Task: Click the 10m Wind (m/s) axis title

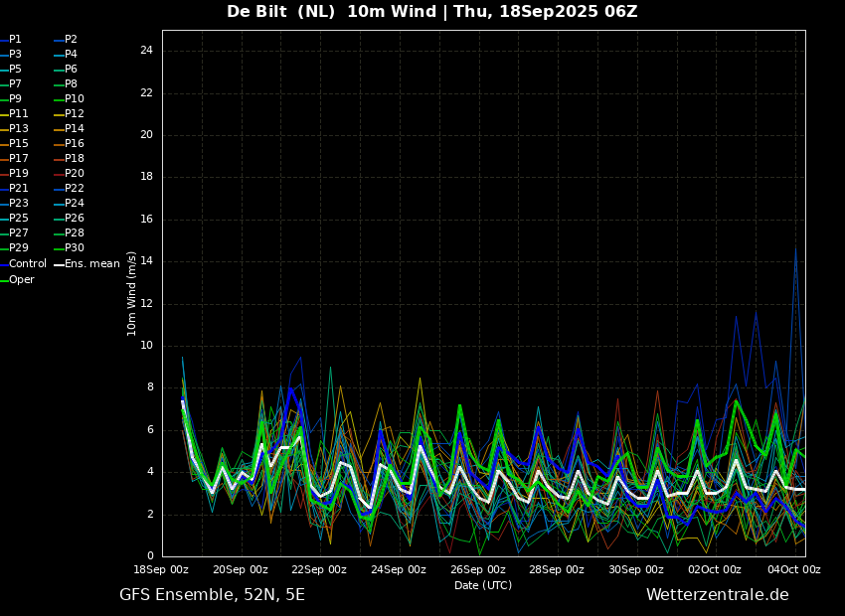Action: (131, 293)
